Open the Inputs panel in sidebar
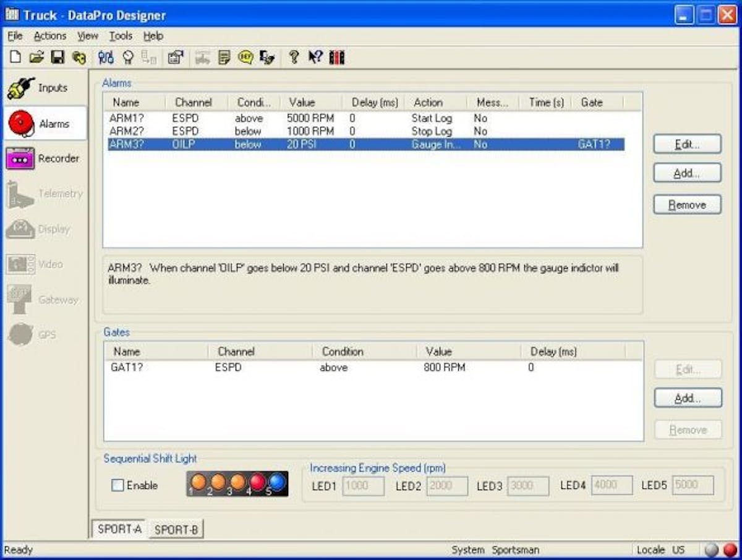The height and width of the screenshot is (560, 742). [x=45, y=88]
